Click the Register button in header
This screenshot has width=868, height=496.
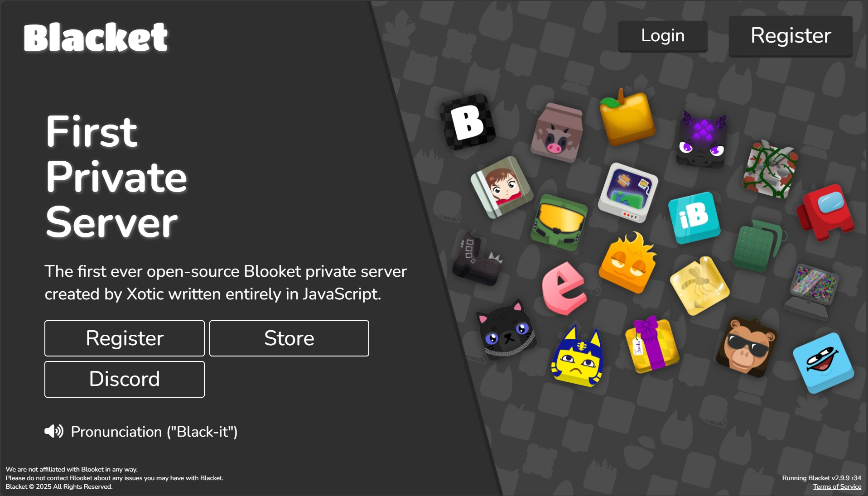tap(791, 36)
